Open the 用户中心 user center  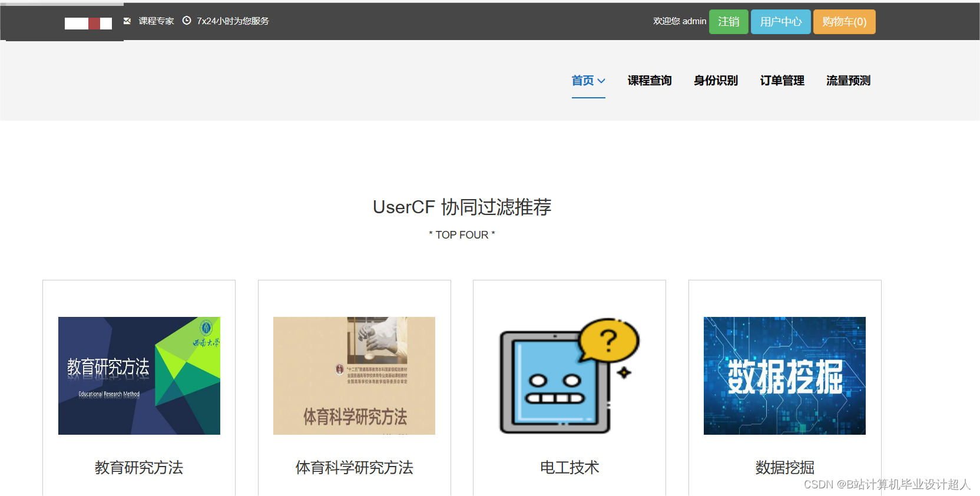pyautogui.click(x=781, y=22)
